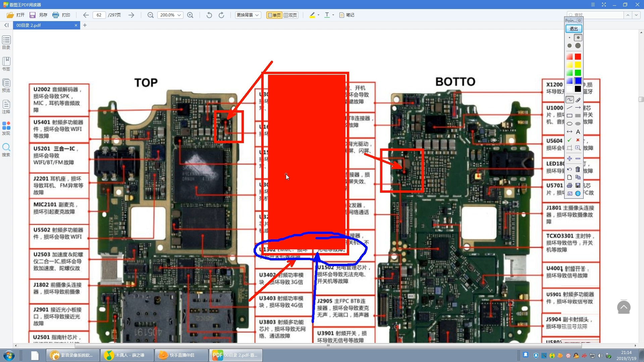
Task: Pick the solid yellow color swatch
Action: coord(578,65)
